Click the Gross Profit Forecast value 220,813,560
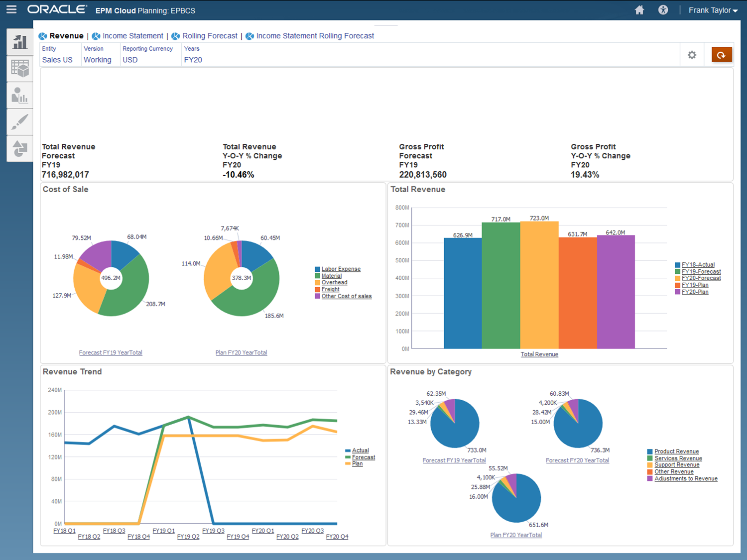 click(423, 175)
